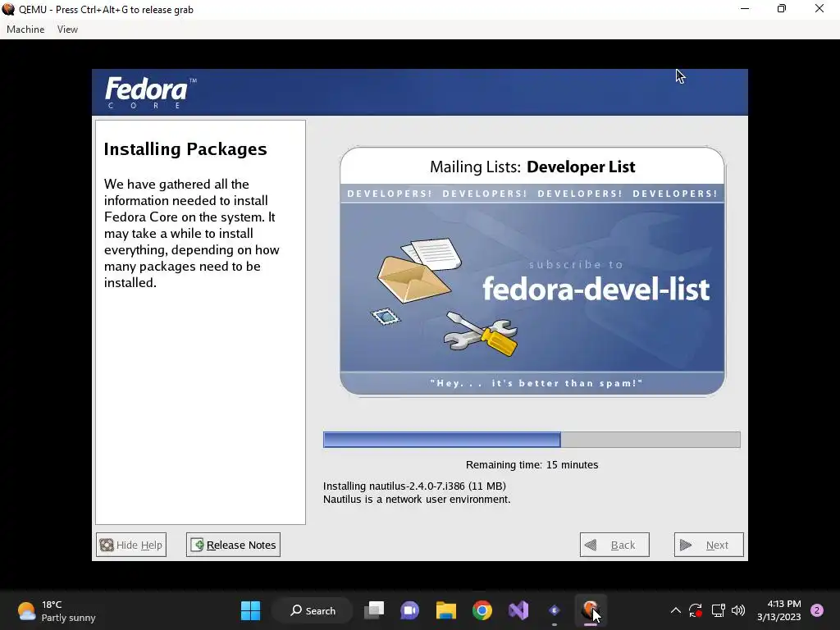840x630 pixels.
Task: Open network settings from system tray
Action: coord(718,610)
